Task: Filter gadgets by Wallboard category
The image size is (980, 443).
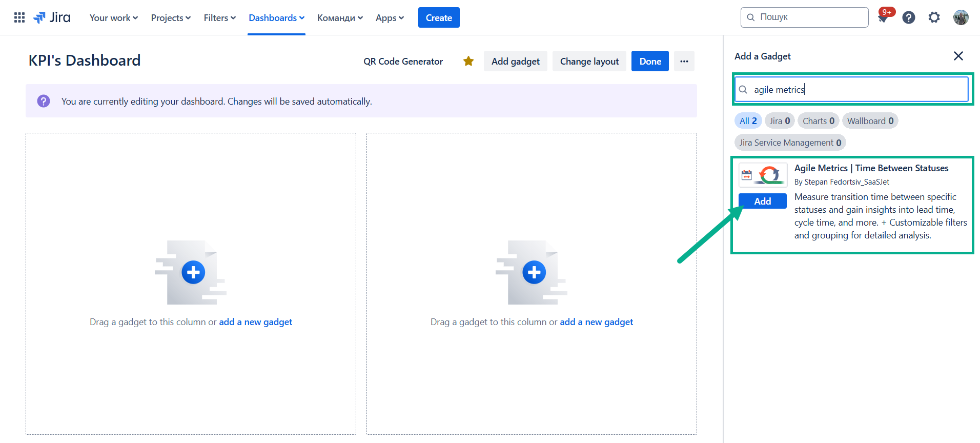Action: point(870,121)
